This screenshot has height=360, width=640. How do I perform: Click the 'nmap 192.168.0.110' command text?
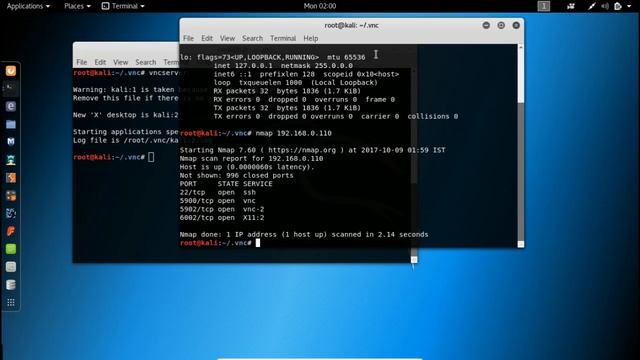click(x=293, y=133)
